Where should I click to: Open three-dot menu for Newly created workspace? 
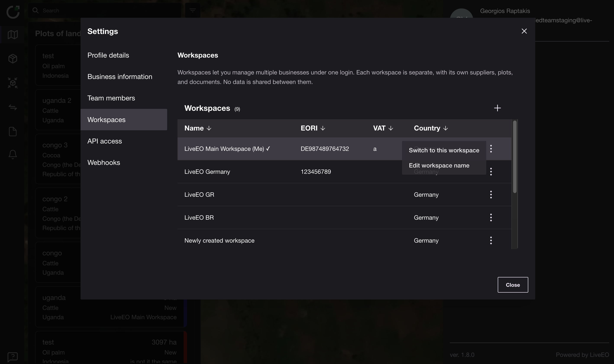point(491,240)
